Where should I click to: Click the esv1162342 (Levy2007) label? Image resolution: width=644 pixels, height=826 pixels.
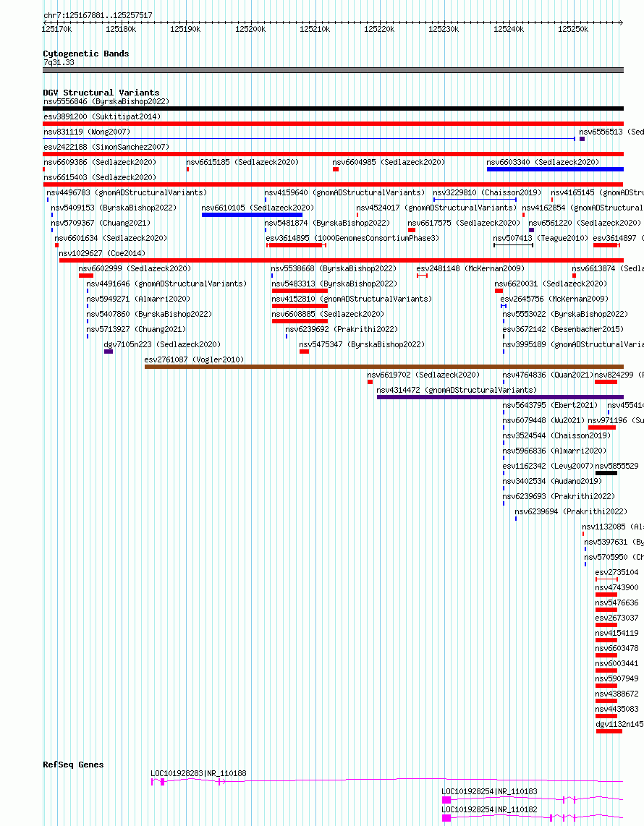click(x=548, y=467)
